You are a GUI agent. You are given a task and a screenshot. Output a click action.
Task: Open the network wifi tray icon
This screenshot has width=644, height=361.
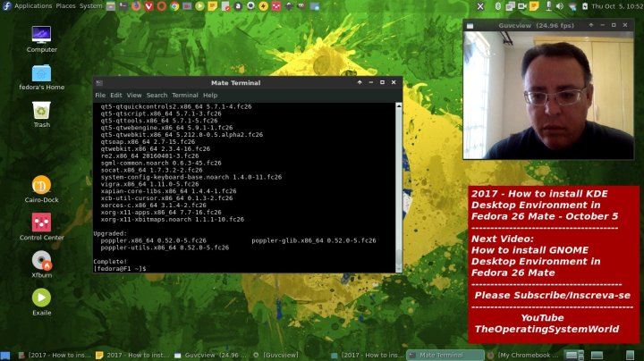pos(572,5)
